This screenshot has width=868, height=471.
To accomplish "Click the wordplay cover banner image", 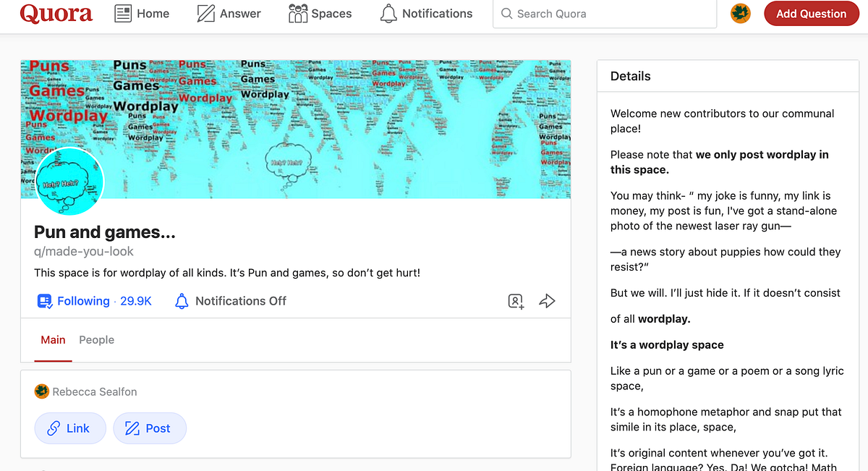I will tap(296, 129).
